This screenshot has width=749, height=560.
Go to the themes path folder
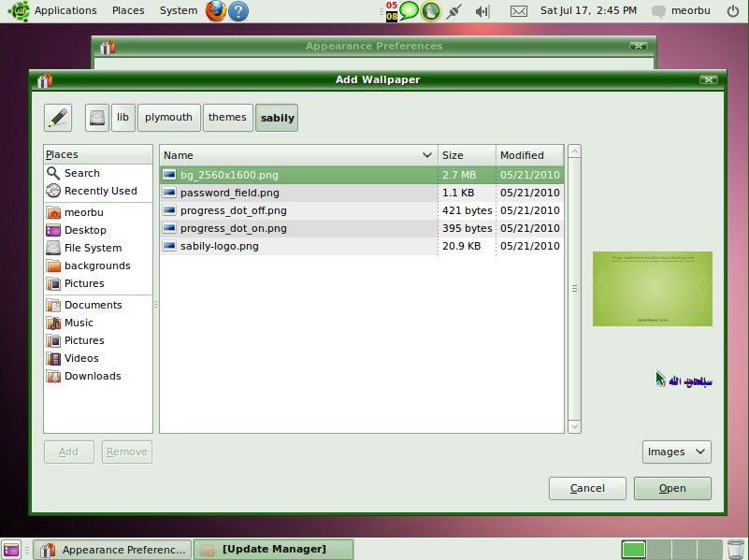227,118
